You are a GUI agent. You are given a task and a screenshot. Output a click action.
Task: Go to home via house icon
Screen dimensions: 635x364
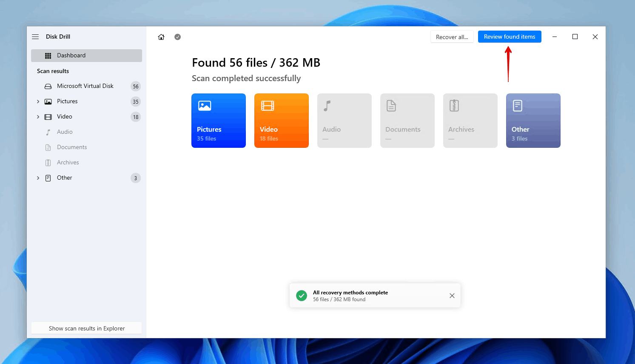(161, 37)
